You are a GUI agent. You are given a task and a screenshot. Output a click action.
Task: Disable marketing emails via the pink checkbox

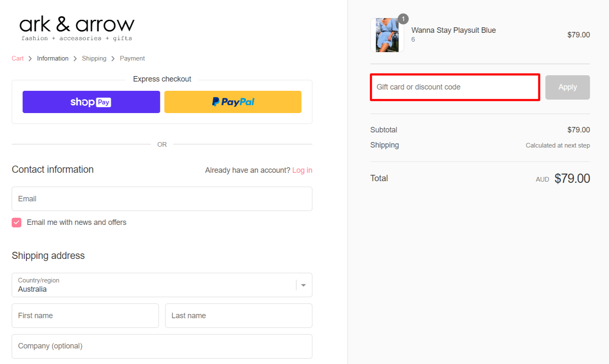(16, 222)
